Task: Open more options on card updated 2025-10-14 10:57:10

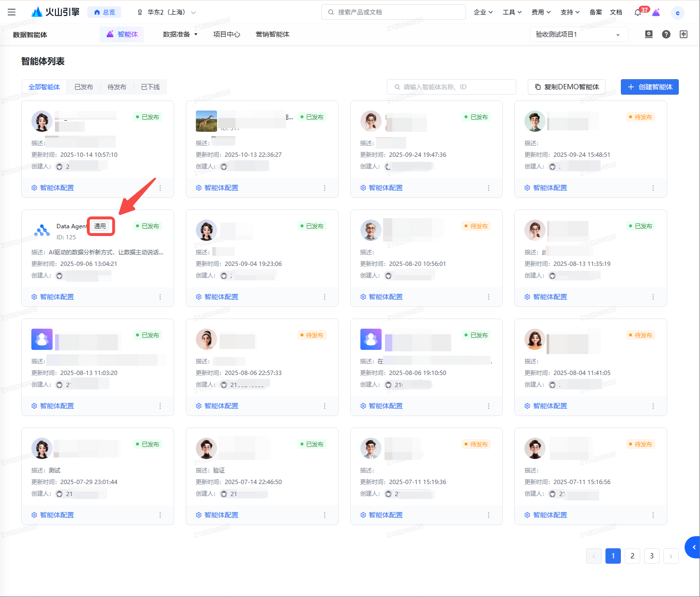Action: click(x=160, y=188)
